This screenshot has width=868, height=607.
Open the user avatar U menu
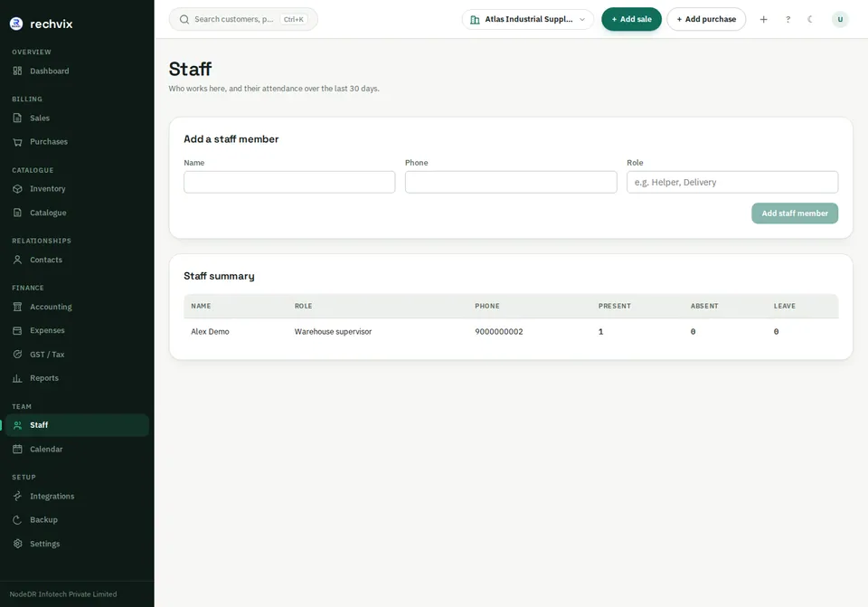[840, 19]
